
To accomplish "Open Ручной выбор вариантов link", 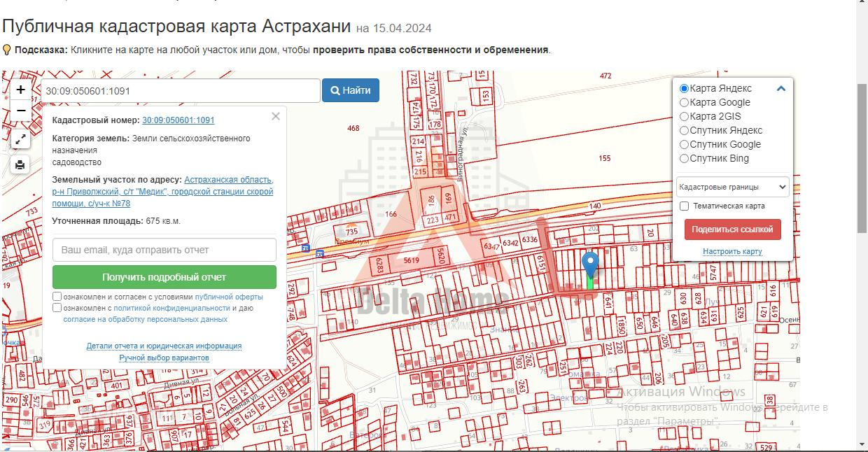I will (164, 358).
